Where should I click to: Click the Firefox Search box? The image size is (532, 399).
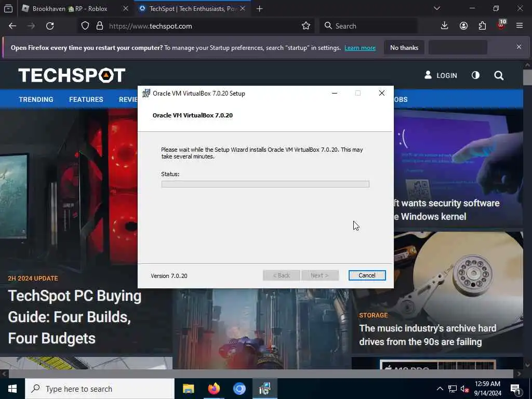point(368,26)
